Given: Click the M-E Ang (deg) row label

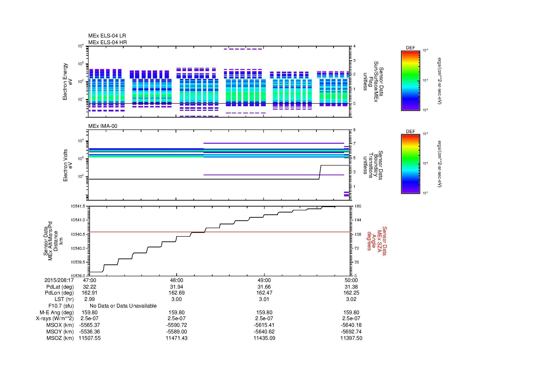Looking at the screenshot, I should tap(57, 312).
